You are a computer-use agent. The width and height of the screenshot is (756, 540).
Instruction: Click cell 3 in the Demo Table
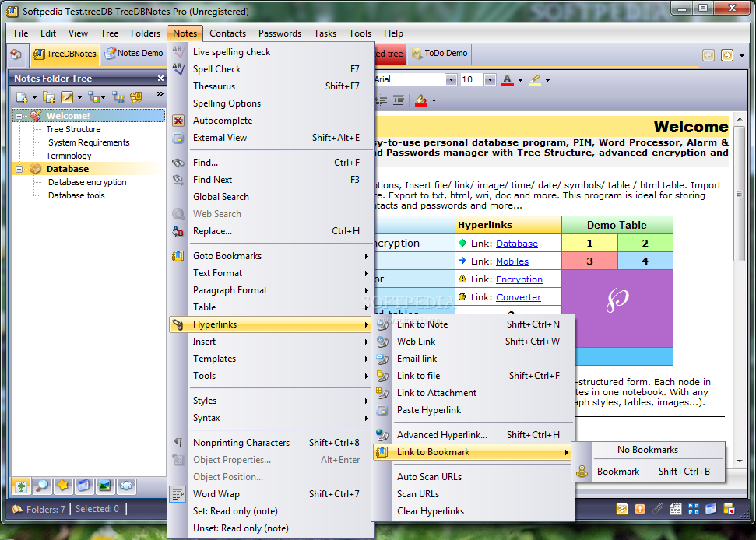coord(589,261)
